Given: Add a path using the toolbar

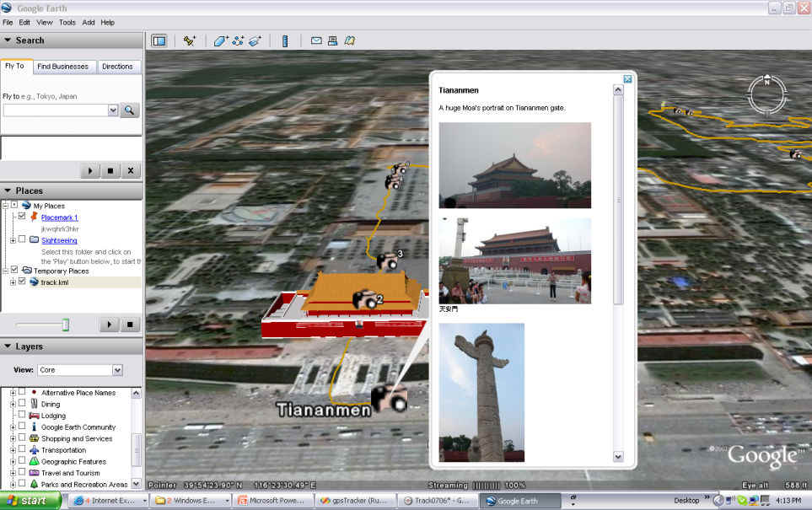Looking at the screenshot, I should 239,41.
